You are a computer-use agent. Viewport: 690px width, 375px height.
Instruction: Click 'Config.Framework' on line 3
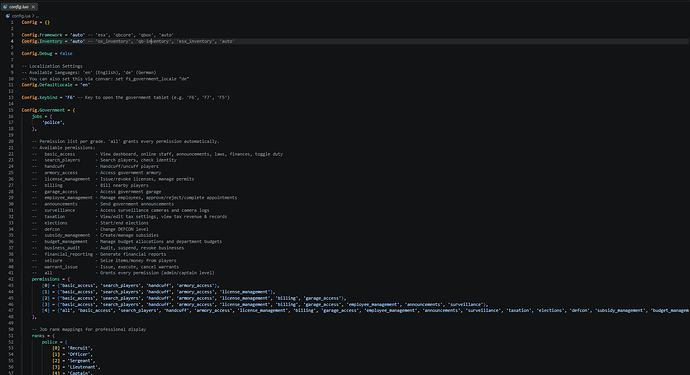point(42,35)
